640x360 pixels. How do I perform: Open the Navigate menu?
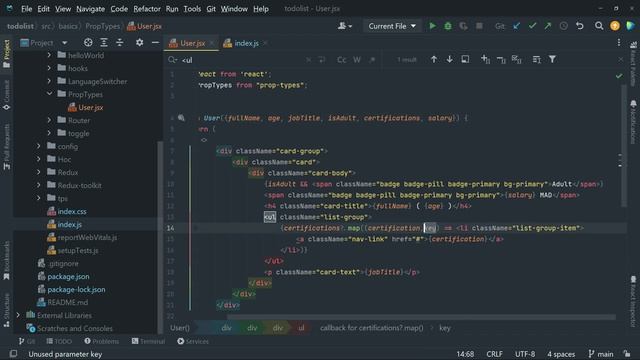(90, 9)
